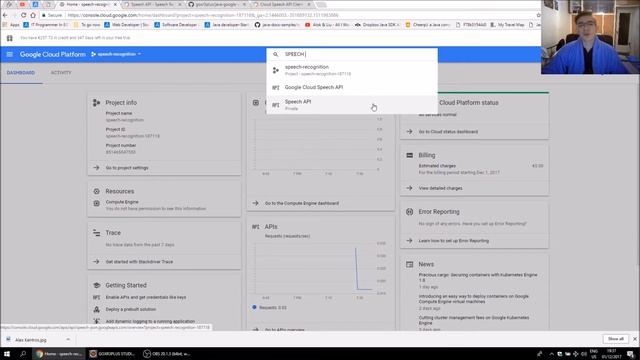Open news about deploying containers on Compute Engine

473,299
